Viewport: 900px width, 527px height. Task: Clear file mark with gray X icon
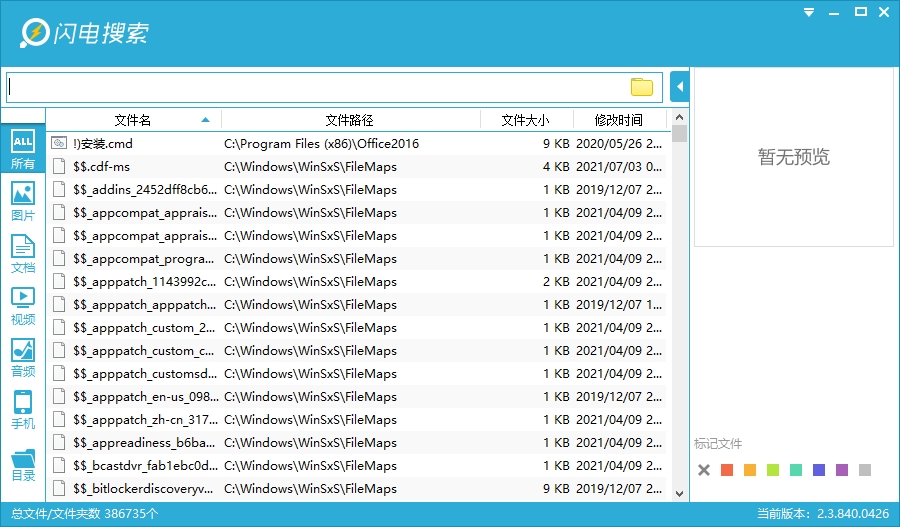coord(704,470)
